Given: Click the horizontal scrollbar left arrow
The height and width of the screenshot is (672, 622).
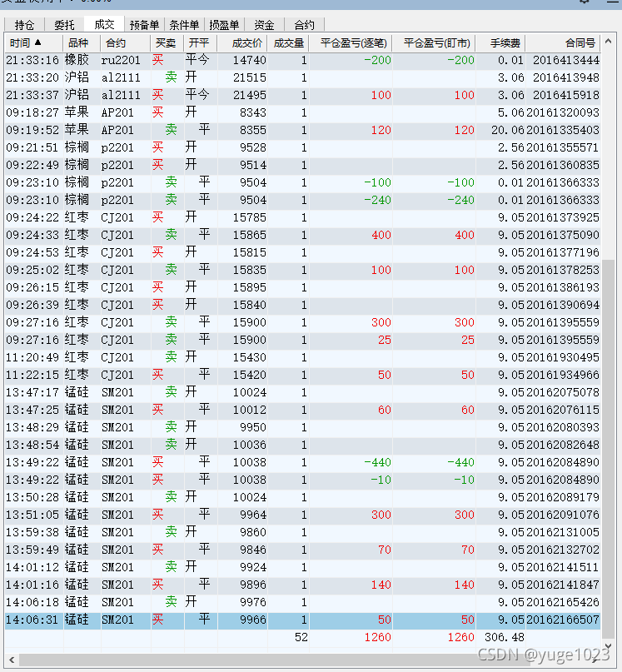Looking at the screenshot, I should 12,660.
